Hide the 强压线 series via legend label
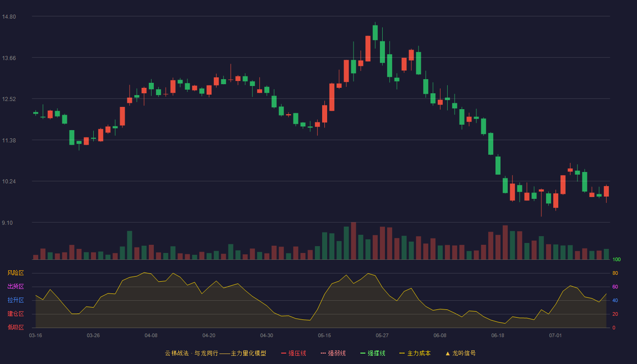Image resolution: width=637 pixels, height=364 pixels. click(x=297, y=353)
